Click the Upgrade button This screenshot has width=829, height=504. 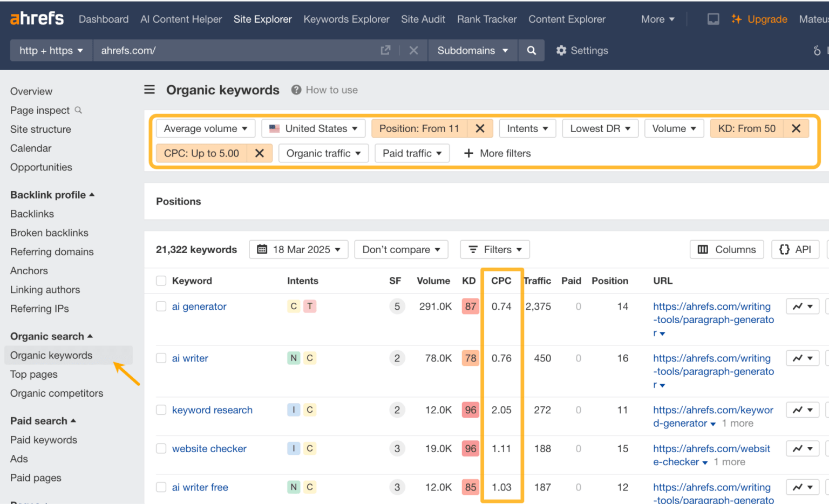point(759,19)
